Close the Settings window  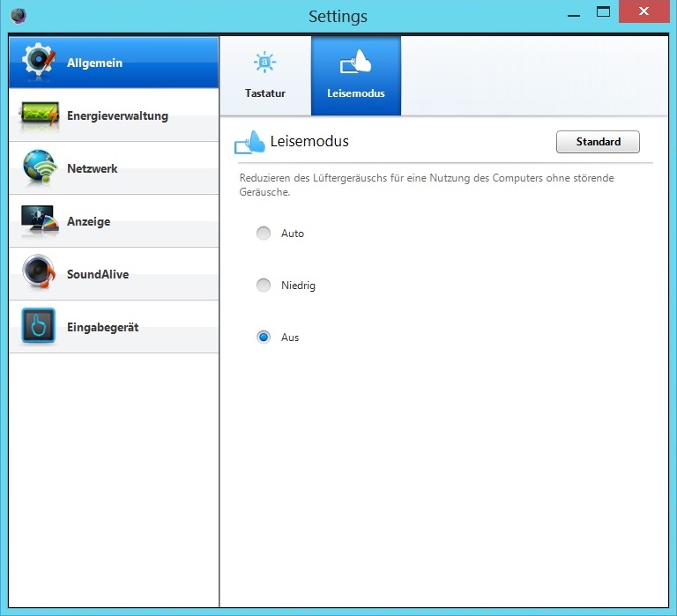click(644, 11)
